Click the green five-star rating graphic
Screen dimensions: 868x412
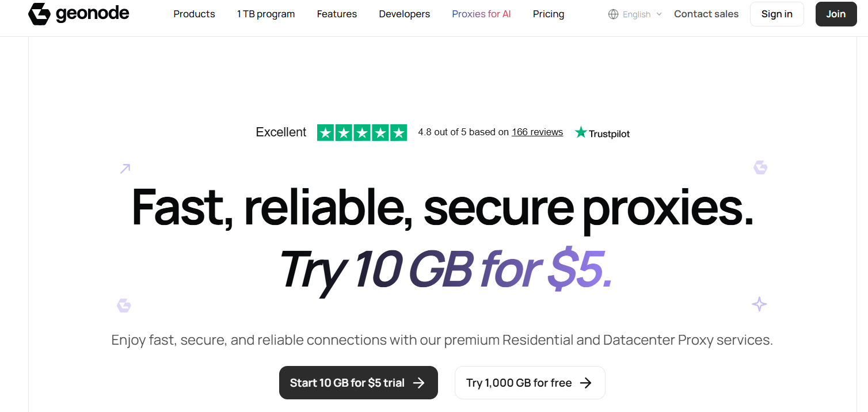pos(362,132)
